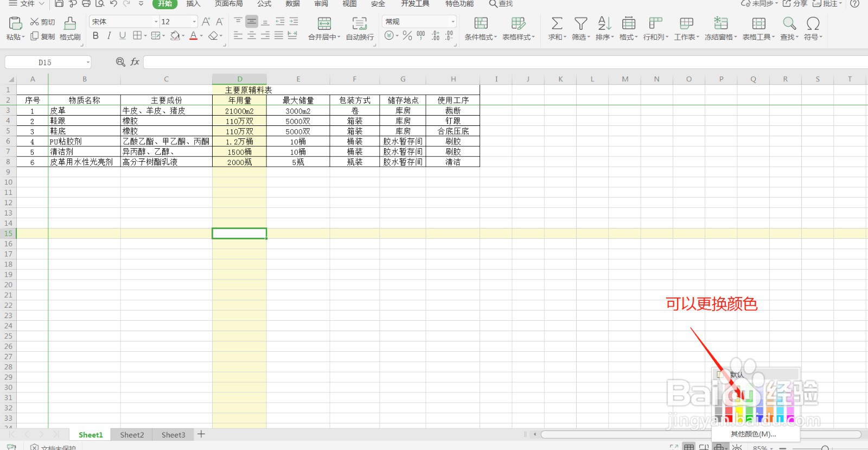Open Rows and Columns (行和列) tool
868x450 pixels.
(656, 28)
